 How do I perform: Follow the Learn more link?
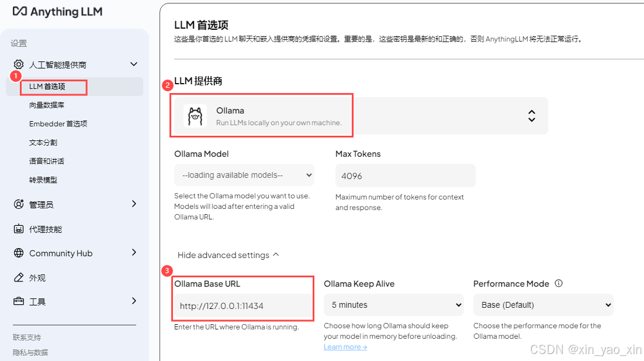tap(345, 347)
